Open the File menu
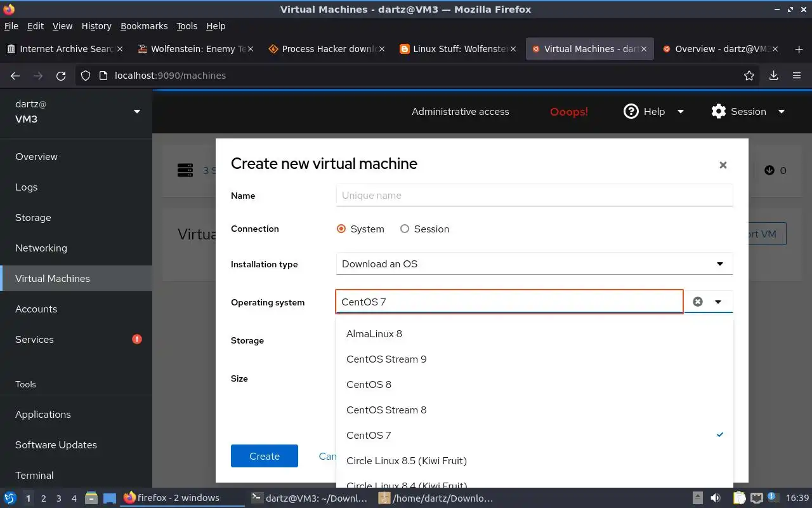This screenshot has width=812, height=508. (x=11, y=26)
